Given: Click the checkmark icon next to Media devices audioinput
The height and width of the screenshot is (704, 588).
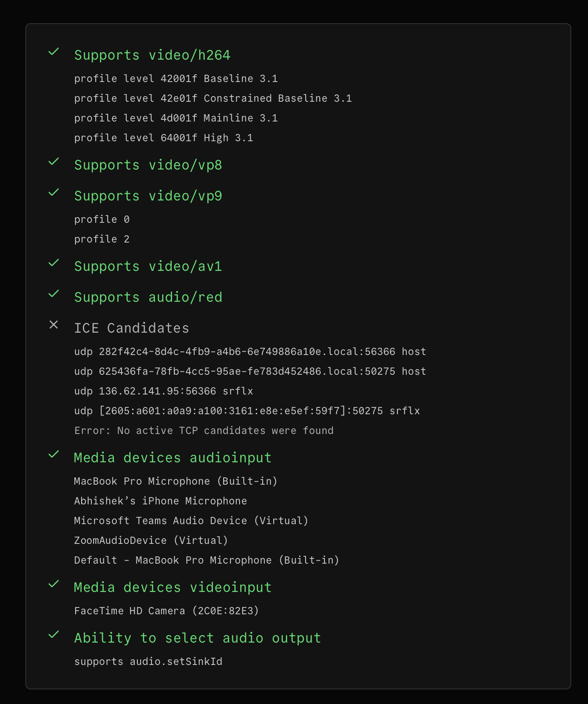Looking at the screenshot, I should point(54,455).
